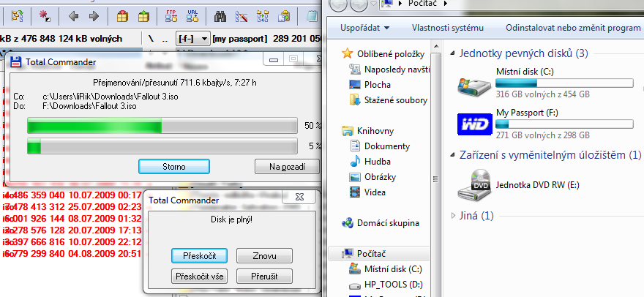Open the FTP connect icon
The height and width of the screenshot is (297, 644).
pyautogui.click(x=171, y=16)
